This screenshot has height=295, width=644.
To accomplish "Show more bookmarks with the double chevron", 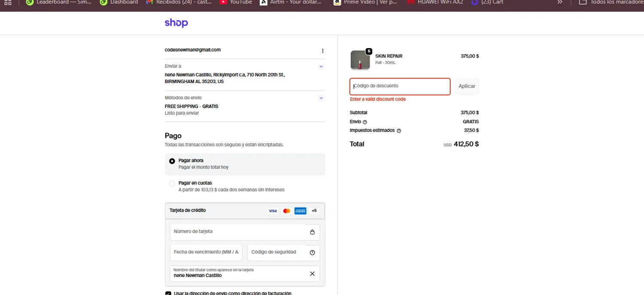I will [x=560, y=2].
